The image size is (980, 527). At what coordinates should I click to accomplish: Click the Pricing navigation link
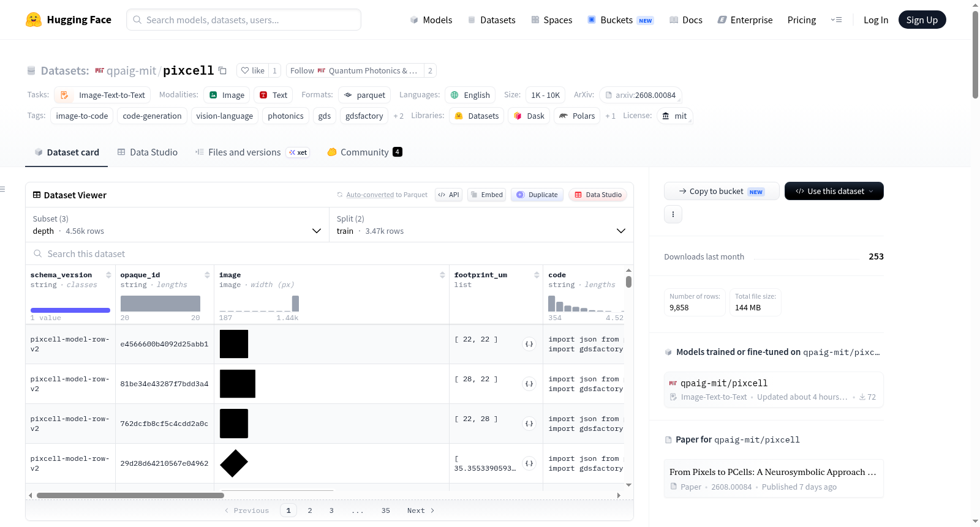click(802, 20)
